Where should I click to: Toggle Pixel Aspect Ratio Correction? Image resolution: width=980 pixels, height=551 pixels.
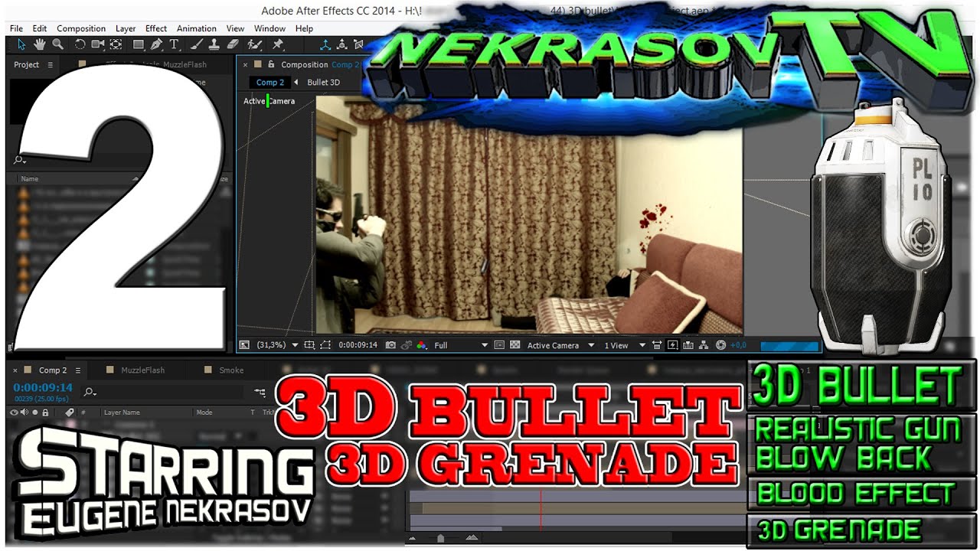[658, 345]
